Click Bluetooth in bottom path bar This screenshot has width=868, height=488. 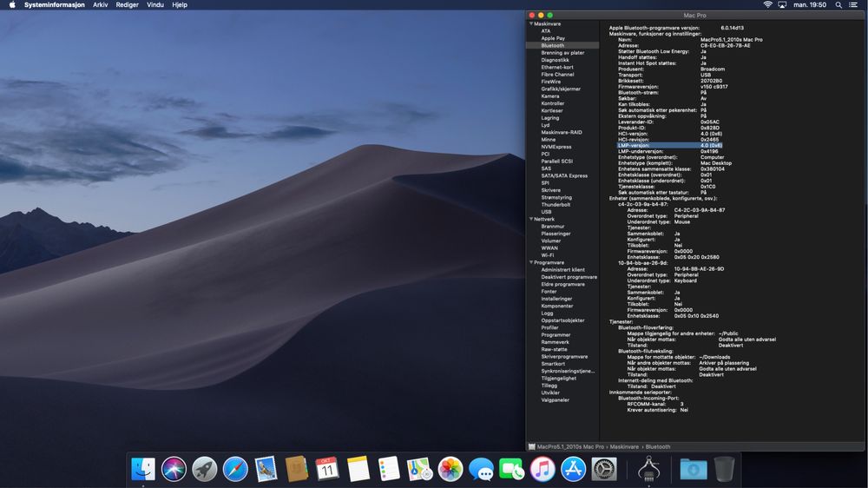658,446
